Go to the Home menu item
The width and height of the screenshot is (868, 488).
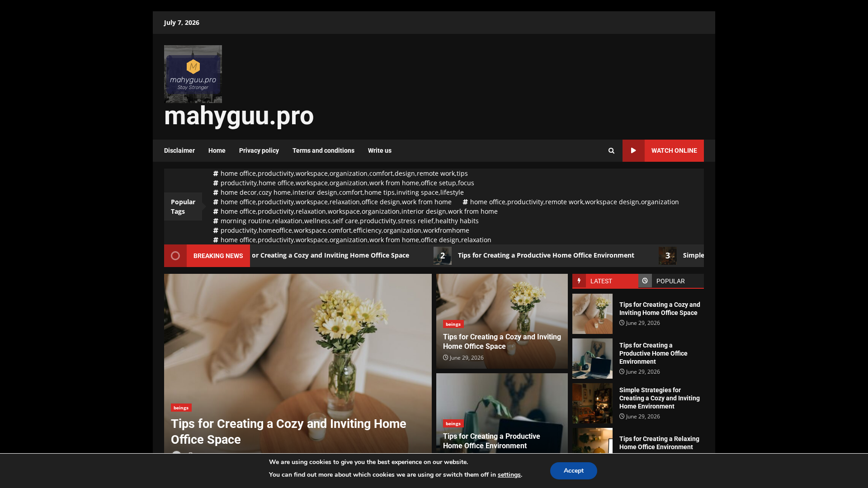coord(217,150)
